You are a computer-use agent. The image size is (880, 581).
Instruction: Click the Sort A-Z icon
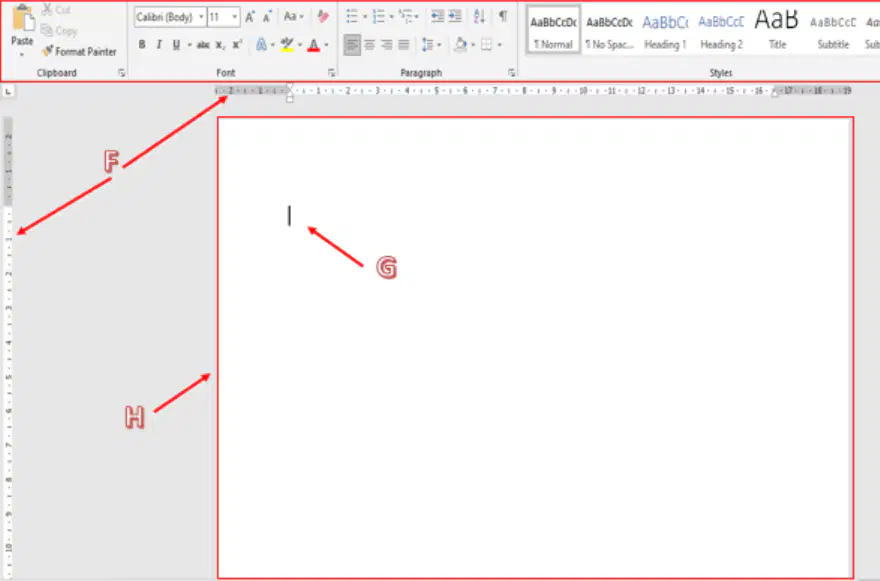479,17
